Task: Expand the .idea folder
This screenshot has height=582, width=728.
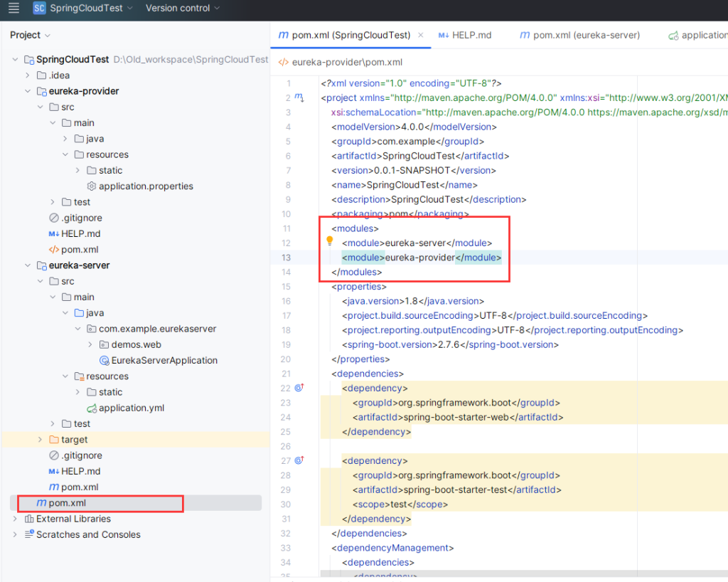Action: [28, 75]
